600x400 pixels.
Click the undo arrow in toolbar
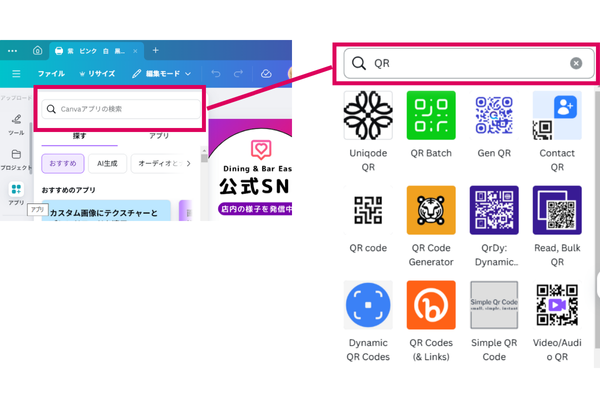(216, 74)
